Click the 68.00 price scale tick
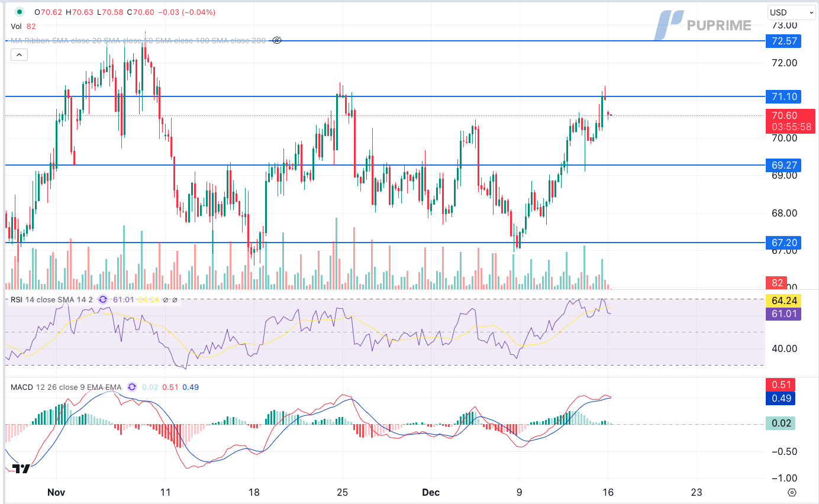 click(785, 214)
